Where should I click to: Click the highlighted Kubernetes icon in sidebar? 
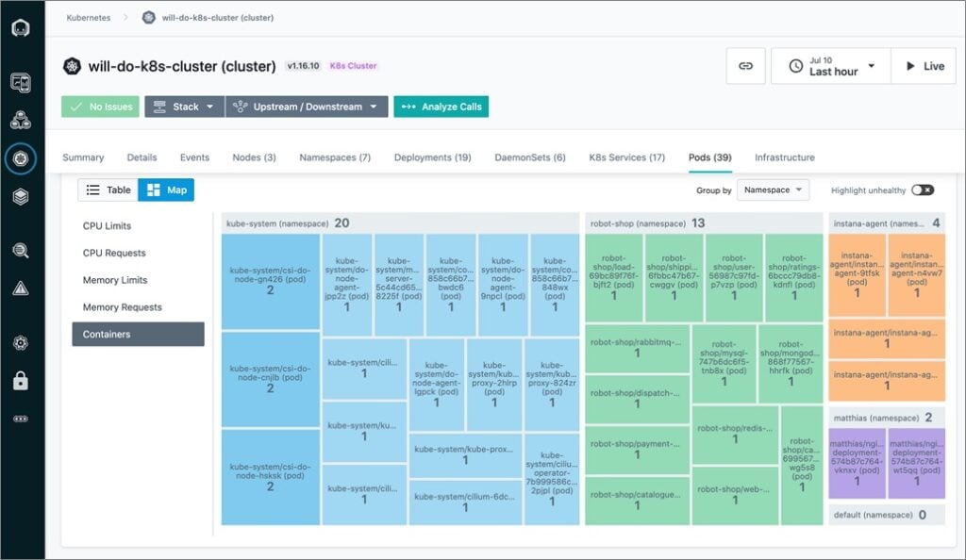[x=21, y=158]
